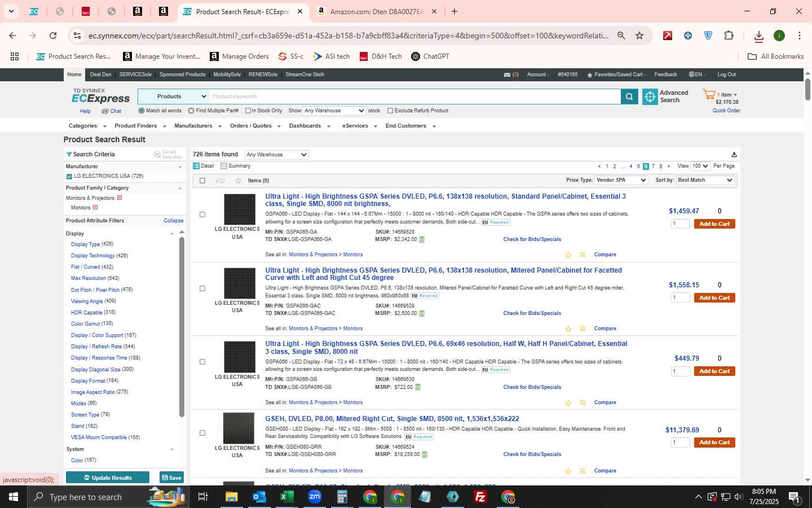Select checkbox for GSPA066-GA product
The height and width of the screenshot is (508, 812).
click(x=202, y=214)
